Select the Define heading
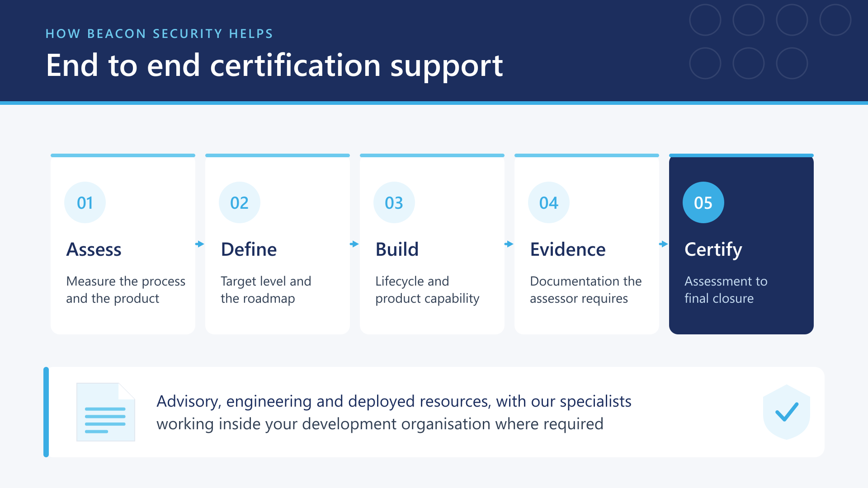This screenshot has height=488, width=868. [249, 249]
